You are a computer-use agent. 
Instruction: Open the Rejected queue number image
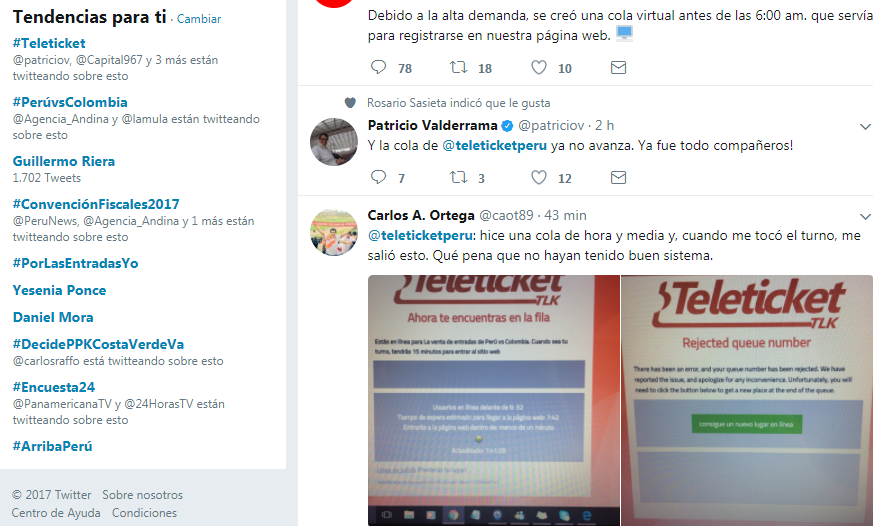pos(747,400)
